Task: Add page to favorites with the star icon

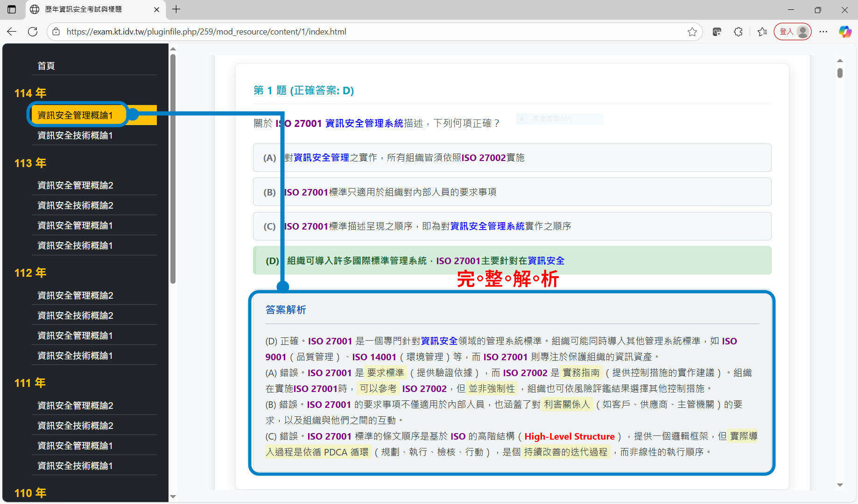Action: [x=692, y=32]
